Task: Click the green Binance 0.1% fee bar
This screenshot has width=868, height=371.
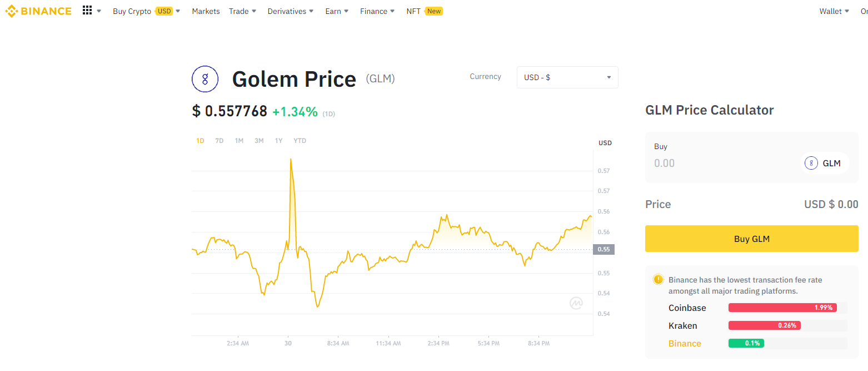Action: click(746, 343)
